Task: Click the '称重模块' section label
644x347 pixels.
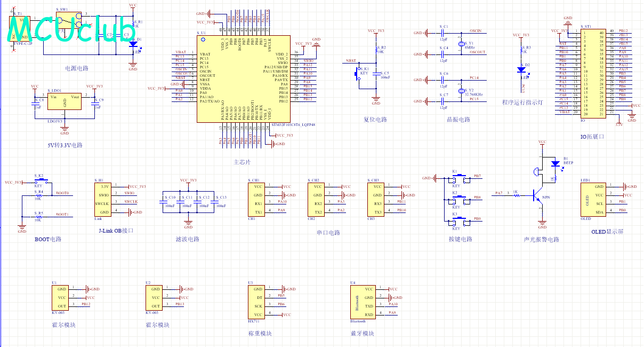Action: [260, 334]
